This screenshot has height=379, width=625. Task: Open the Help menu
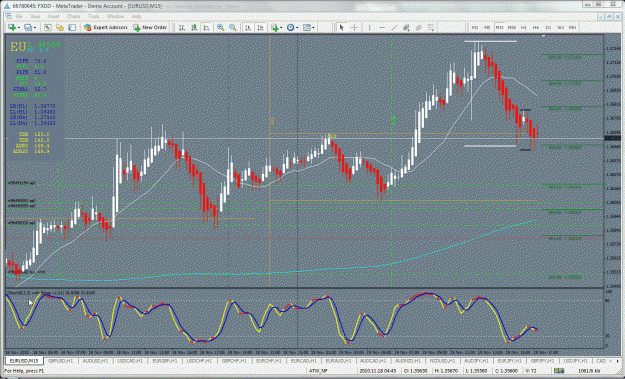point(136,16)
